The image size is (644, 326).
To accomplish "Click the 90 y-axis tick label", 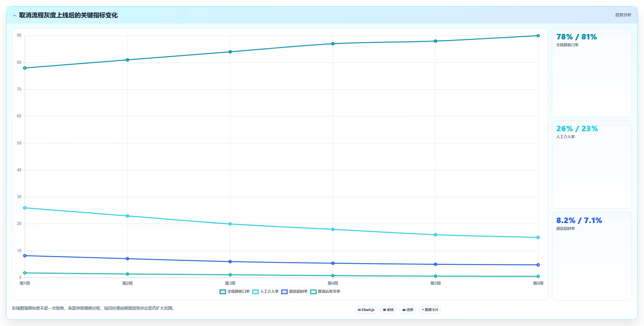I will [19, 35].
